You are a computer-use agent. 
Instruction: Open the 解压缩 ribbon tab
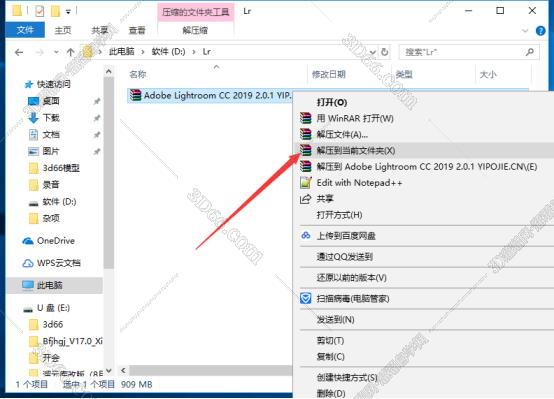195,30
